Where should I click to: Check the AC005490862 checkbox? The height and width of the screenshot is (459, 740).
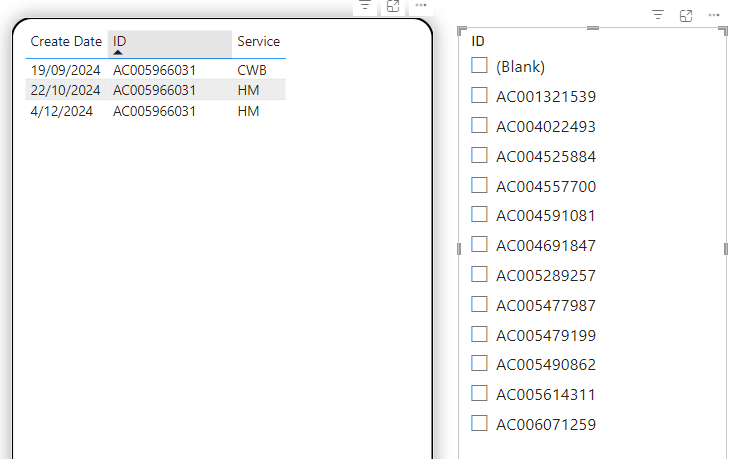click(x=479, y=363)
